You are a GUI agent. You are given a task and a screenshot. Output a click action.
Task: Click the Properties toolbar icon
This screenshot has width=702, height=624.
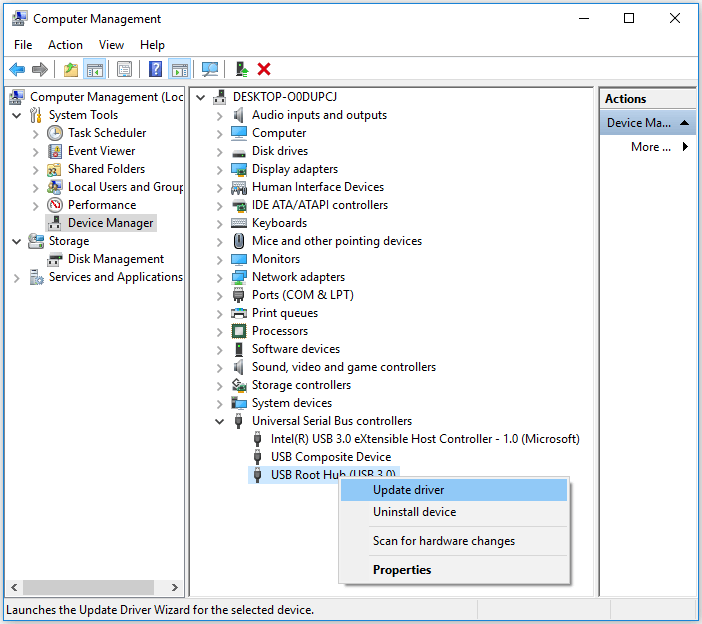[x=124, y=69]
